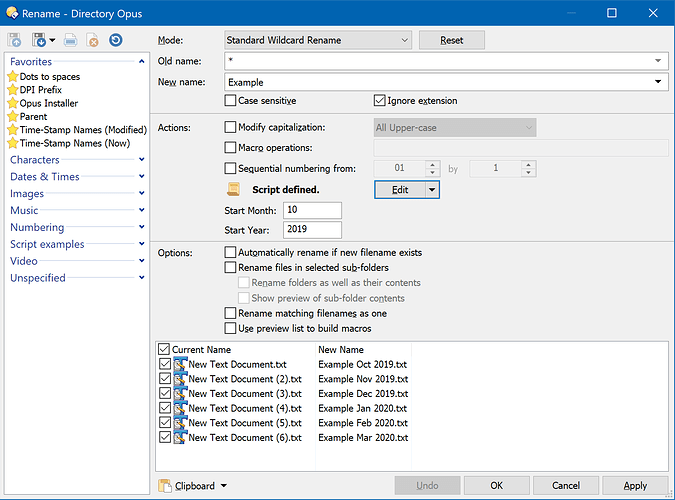Open the New name history dropdown
The height and width of the screenshot is (500, 675).
click(x=658, y=82)
